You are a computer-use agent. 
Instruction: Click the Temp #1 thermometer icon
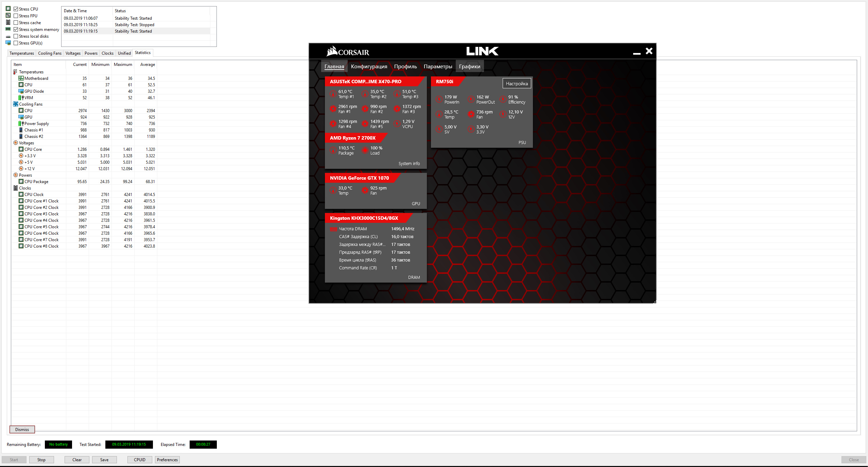pyautogui.click(x=333, y=94)
